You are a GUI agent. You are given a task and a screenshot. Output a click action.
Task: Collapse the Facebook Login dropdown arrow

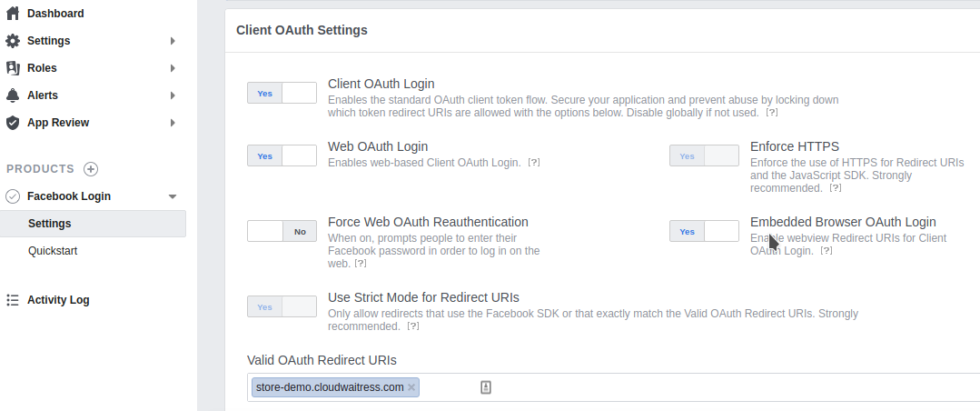[173, 196]
